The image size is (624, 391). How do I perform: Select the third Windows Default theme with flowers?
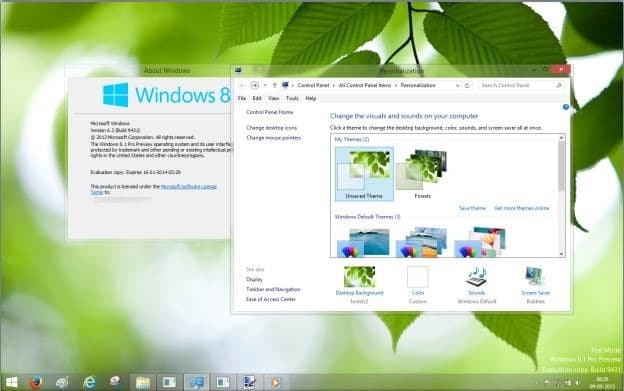(480, 242)
